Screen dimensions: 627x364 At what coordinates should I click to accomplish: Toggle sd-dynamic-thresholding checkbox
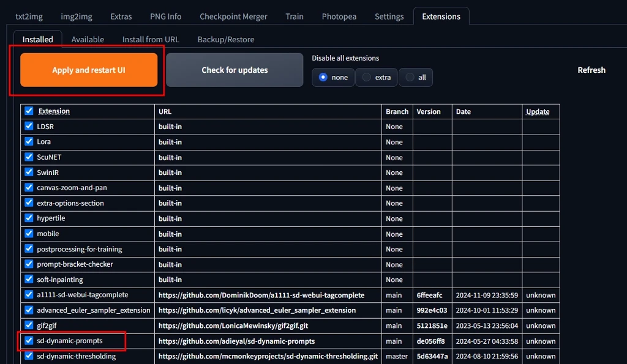pyautogui.click(x=29, y=355)
